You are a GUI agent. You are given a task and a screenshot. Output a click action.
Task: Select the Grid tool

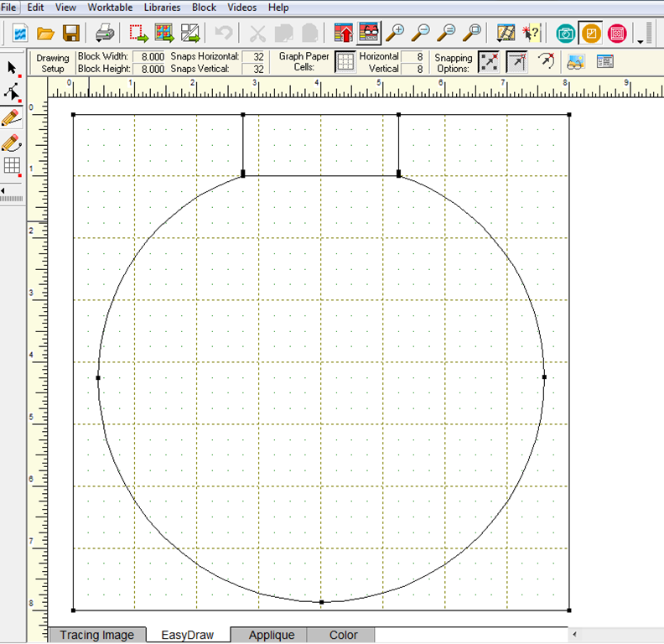click(x=12, y=166)
